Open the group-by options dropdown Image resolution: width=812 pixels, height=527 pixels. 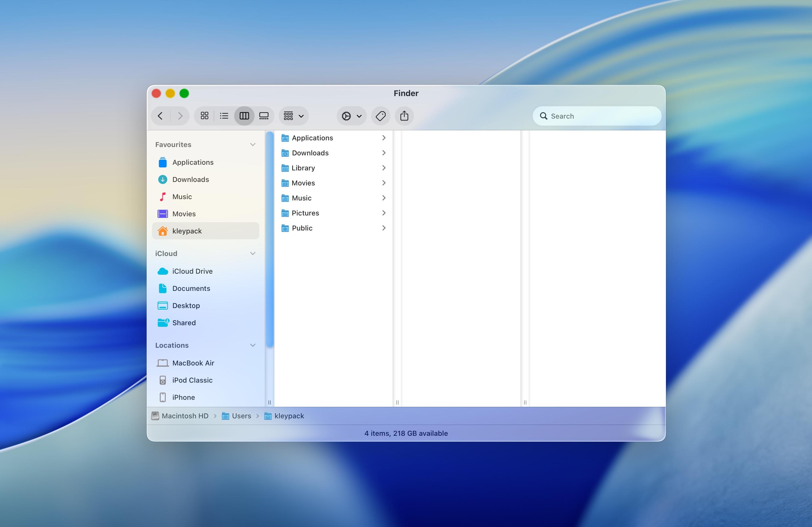point(294,116)
